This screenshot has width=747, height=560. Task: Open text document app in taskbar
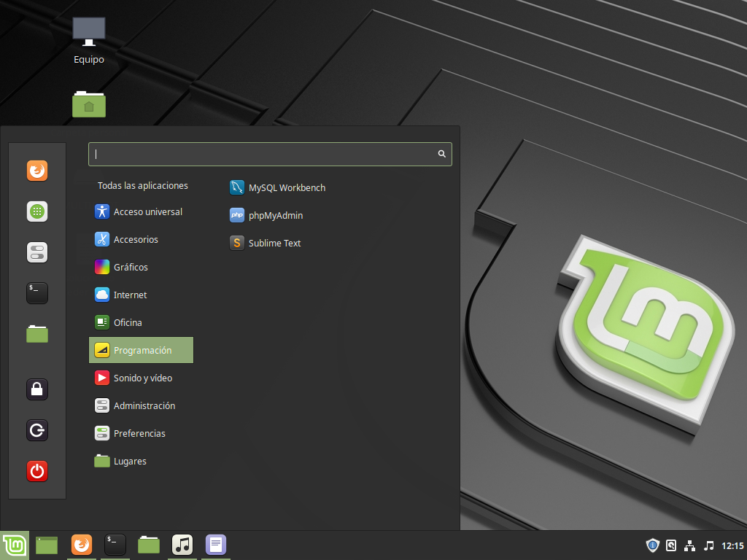pos(216,545)
